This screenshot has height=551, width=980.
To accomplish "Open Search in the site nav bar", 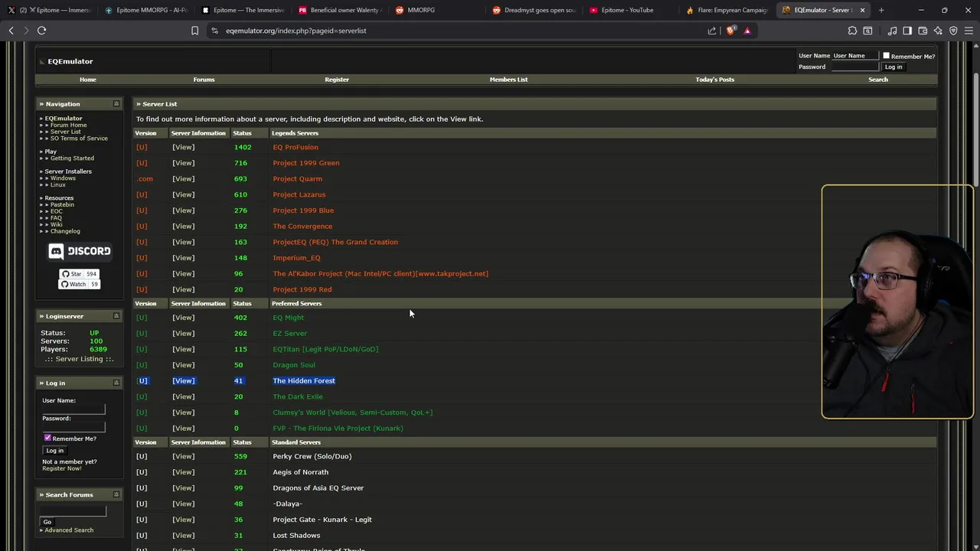I will pos(878,80).
